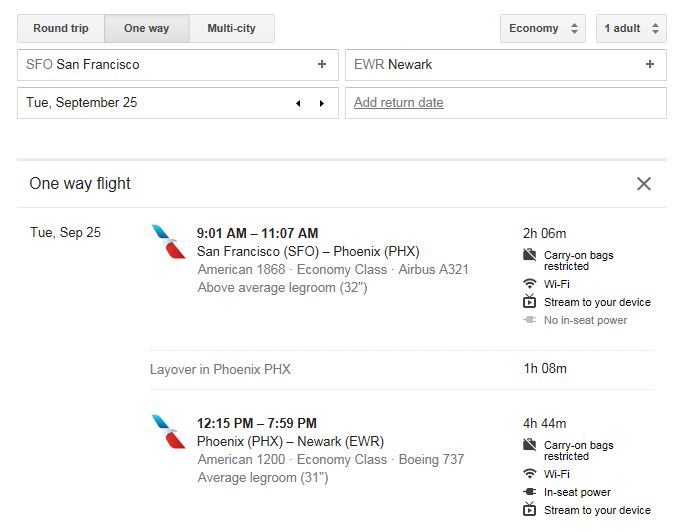Select the Round trip option
Viewport: 674px width, 532px height.
[x=61, y=28]
